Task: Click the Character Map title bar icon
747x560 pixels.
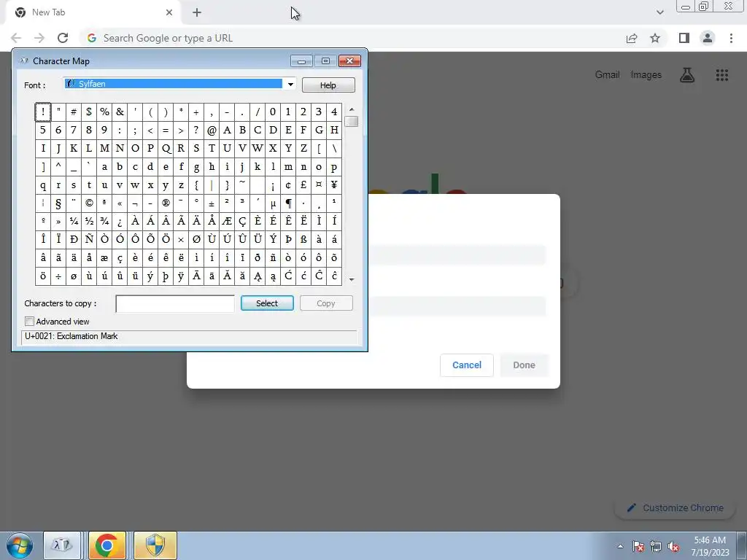Action: 24,61
